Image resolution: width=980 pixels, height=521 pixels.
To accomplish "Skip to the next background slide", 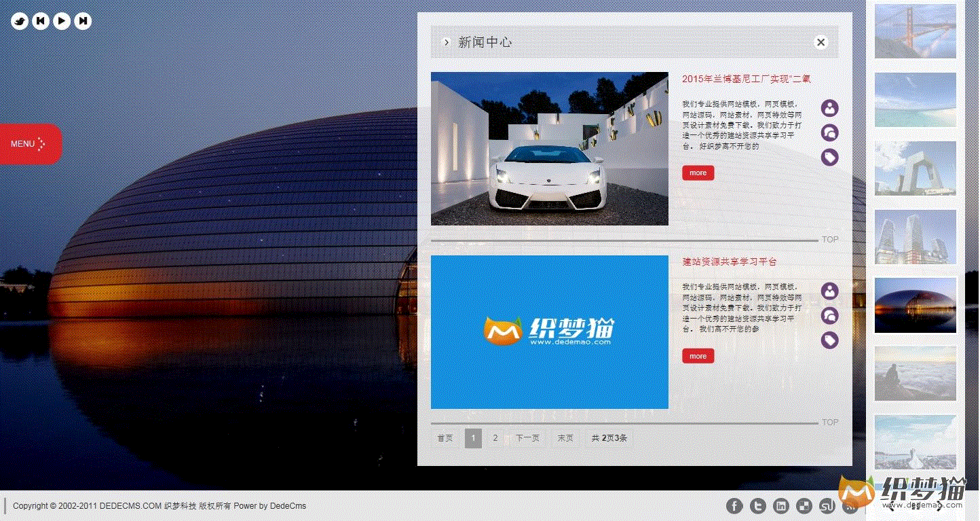I will (x=83, y=21).
